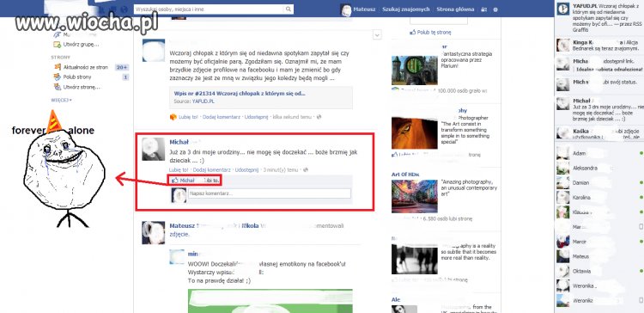
Task: Open chat with Karolina in the chat list
Action: click(598, 198)
